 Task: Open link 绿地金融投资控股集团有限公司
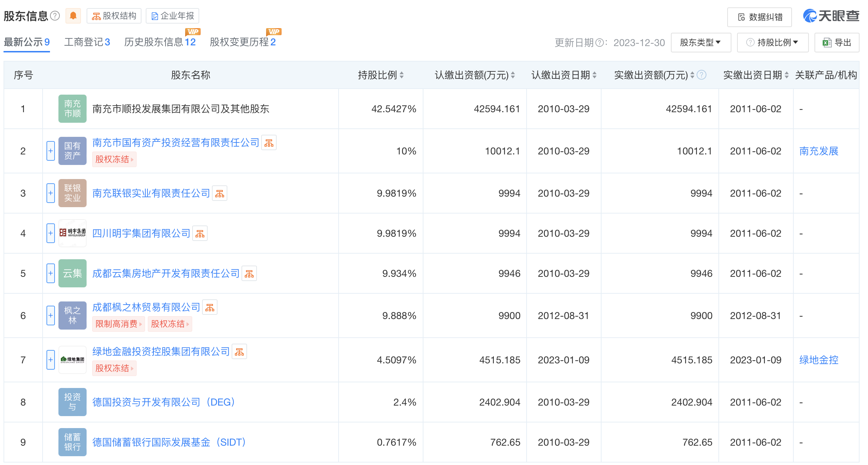pos(161,351)
